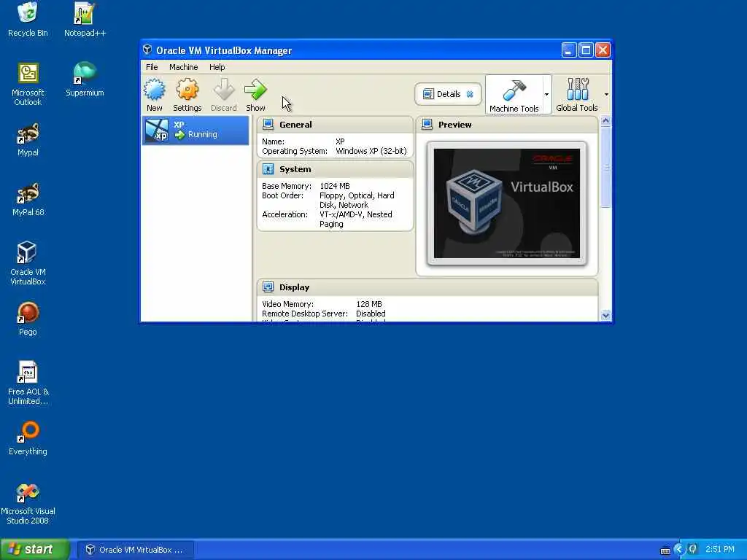
Task: Select the Machine Tools hammer button
Action: pyautogui.click(x=514, y=95)
